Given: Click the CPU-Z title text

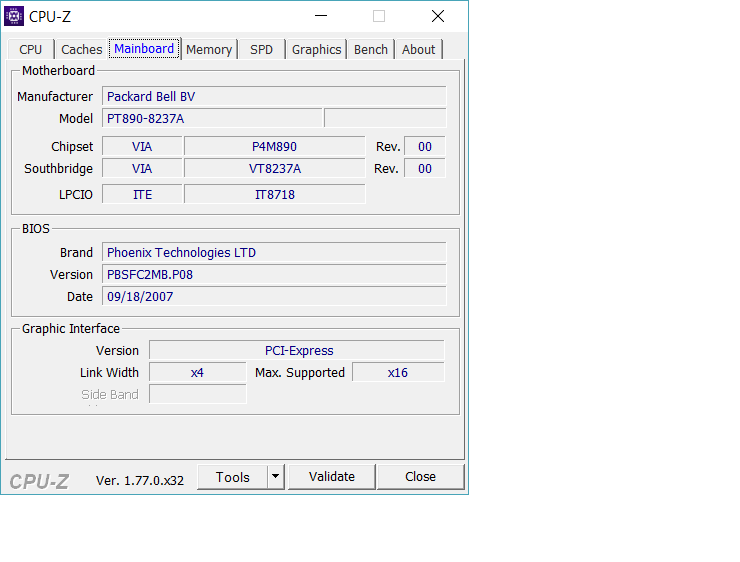Looking at the screenshot, I should 50,17.
